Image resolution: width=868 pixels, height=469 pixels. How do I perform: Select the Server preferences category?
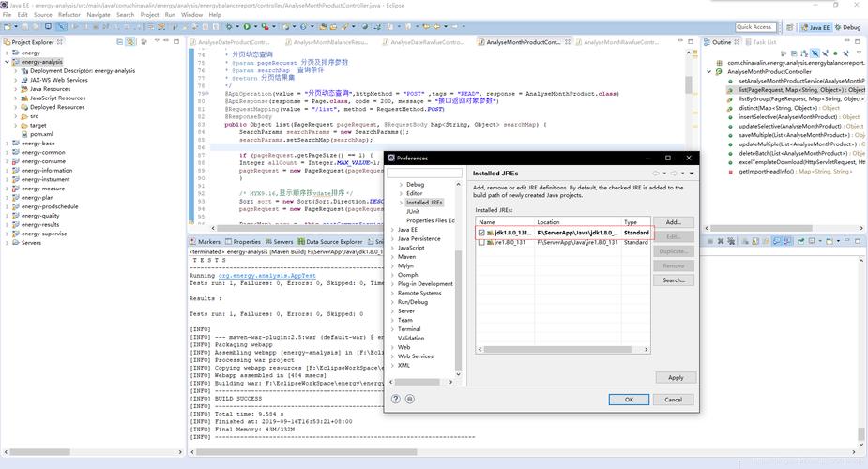click(405, 311)
